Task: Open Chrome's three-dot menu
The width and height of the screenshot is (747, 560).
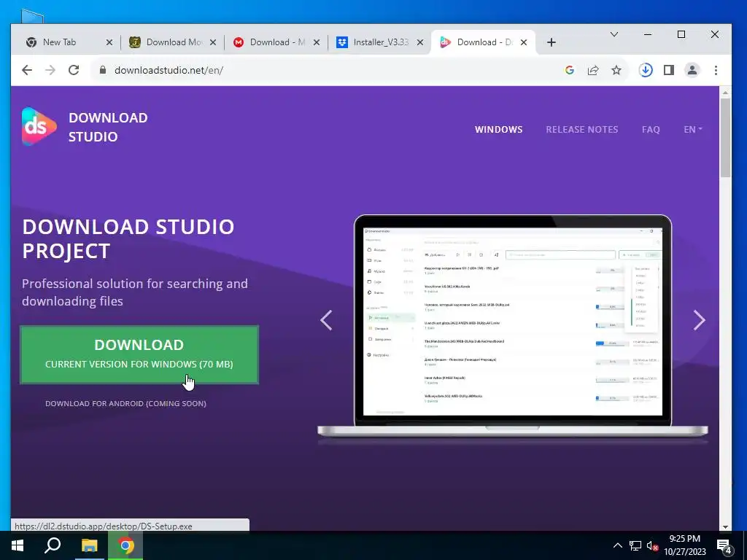Action: click(716, 70)
